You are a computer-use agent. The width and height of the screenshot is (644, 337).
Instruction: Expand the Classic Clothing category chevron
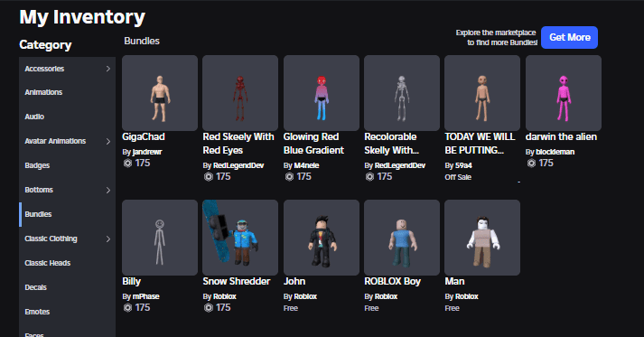(108, 239)
